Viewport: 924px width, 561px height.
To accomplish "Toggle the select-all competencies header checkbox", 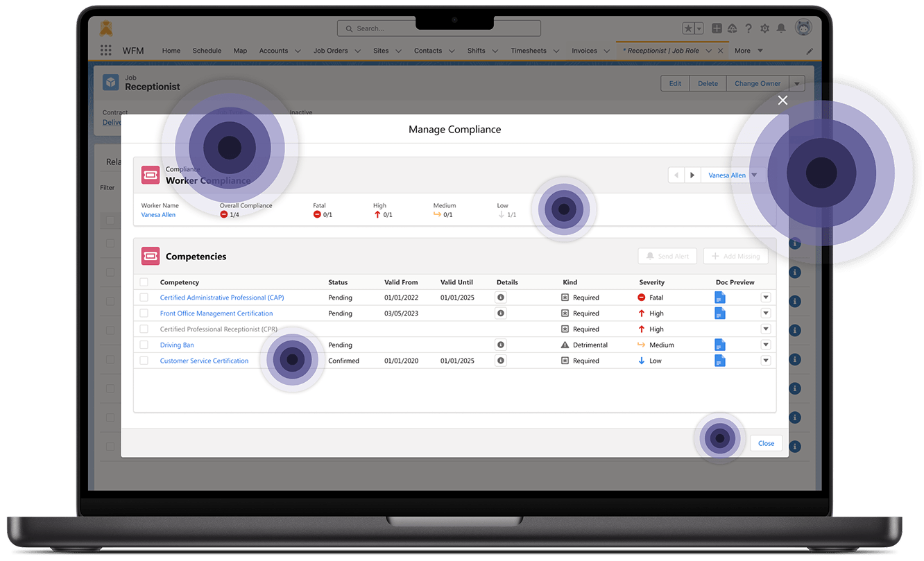I will point(144,282).
